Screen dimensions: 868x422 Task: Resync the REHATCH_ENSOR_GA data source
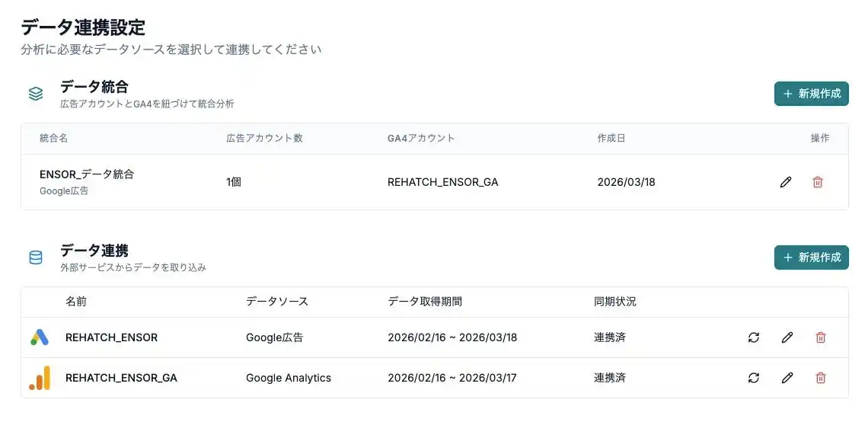(x=754, y=378)
